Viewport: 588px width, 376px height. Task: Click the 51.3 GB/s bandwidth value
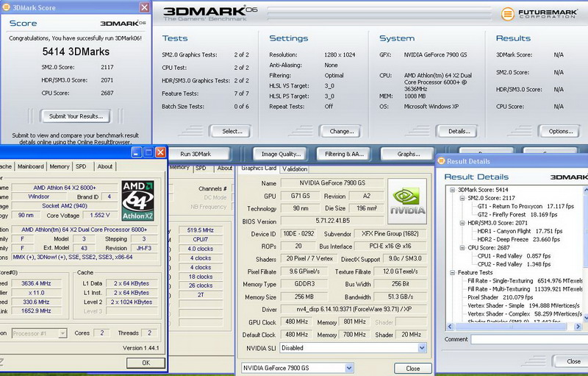coord(400,297)
